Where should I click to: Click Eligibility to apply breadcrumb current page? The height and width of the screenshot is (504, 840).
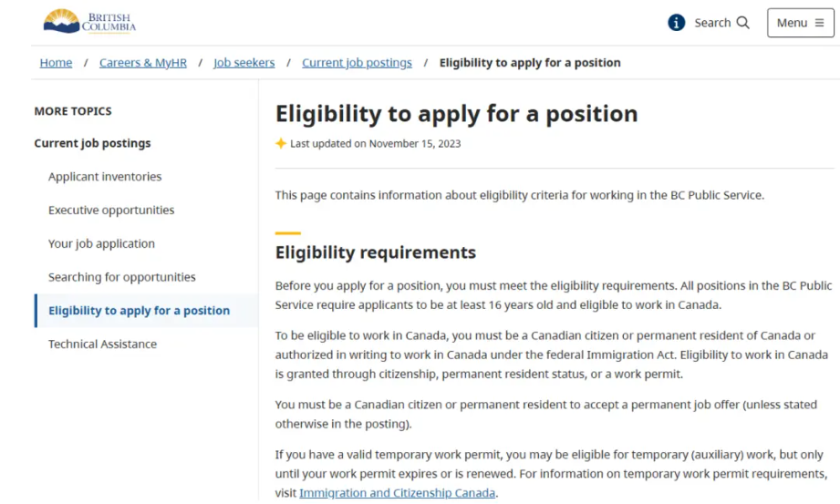pos(530,63)
